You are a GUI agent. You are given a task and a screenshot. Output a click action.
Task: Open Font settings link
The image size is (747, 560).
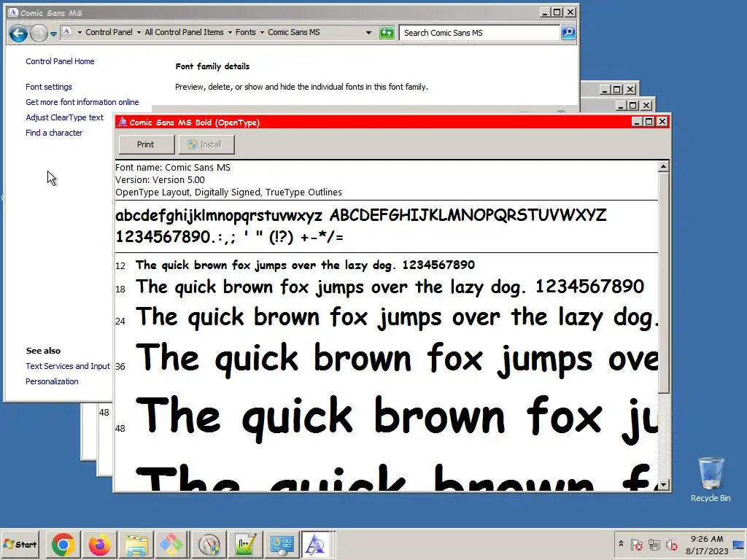coord(49,87)
